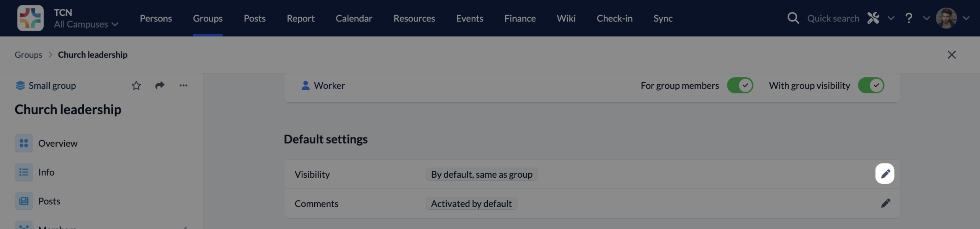Viewport: 980px width, 229px height.
Task: Click the help question mark icon
Action: tap(909, 18)
